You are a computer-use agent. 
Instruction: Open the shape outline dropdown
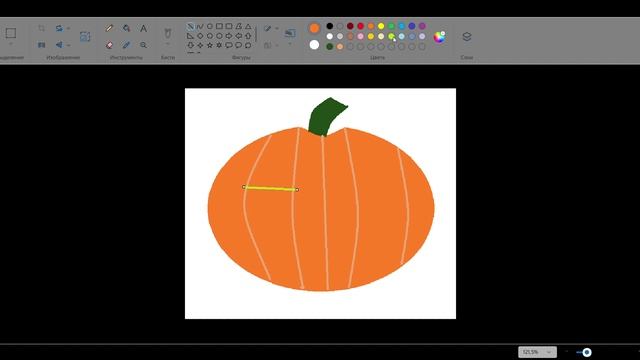click(277, 29)
